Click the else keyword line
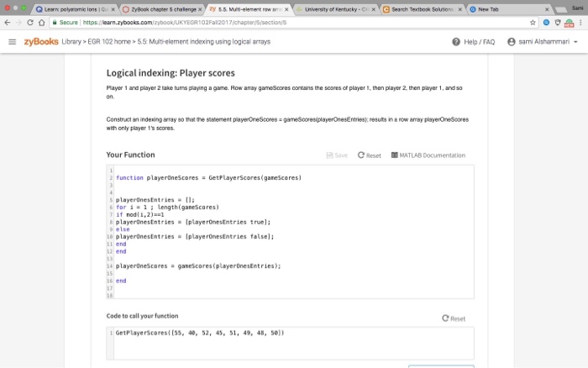This screenshot has width=588, height=368. pyautogui.click(x=123, y=229)
